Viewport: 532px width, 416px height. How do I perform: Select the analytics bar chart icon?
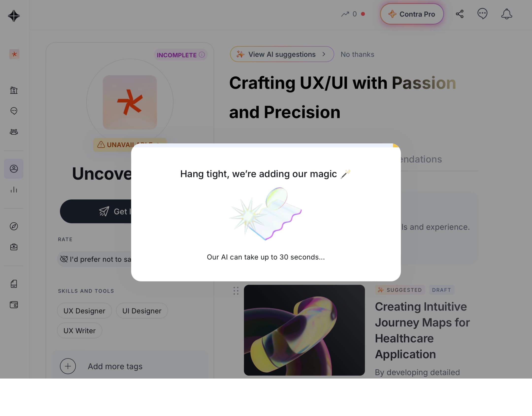(x=14, y=189)
